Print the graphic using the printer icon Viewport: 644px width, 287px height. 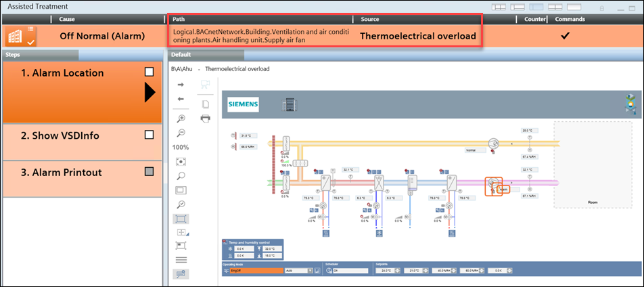(x=206, y=118)
